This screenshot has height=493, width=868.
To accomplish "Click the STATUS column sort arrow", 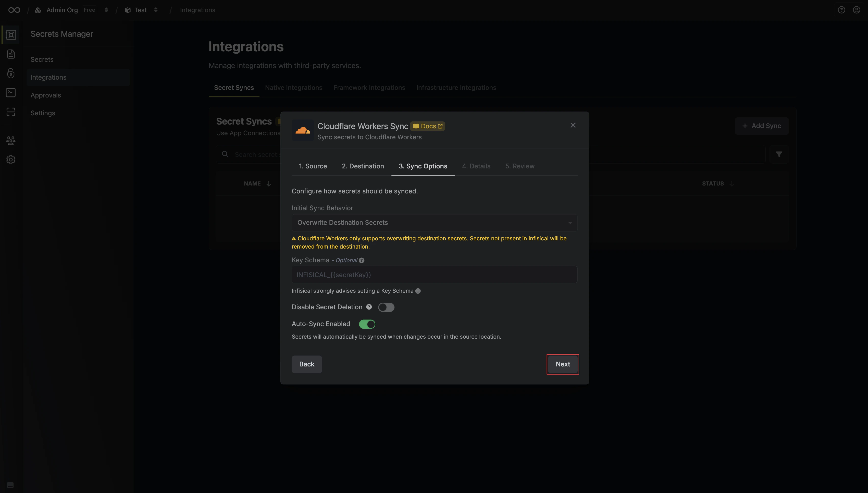I will 731,183.
